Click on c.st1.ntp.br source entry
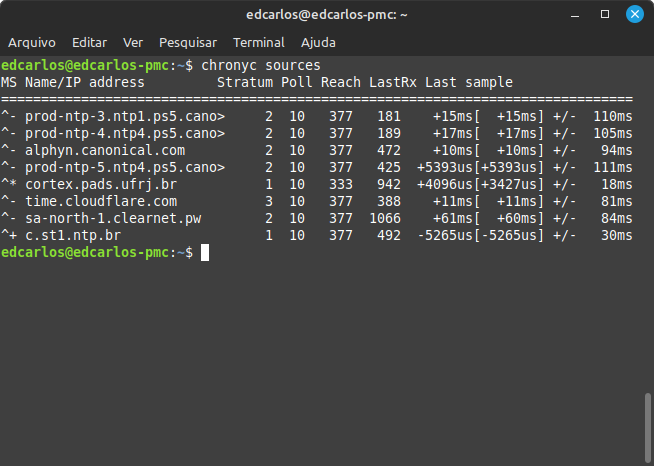 [73, 235]
